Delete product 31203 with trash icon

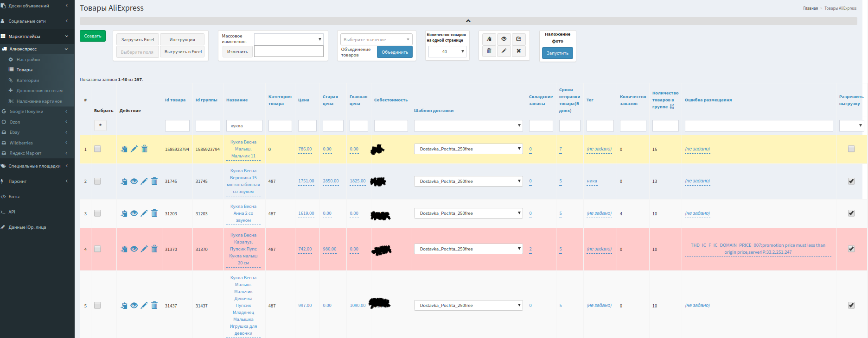pos(154,213)
